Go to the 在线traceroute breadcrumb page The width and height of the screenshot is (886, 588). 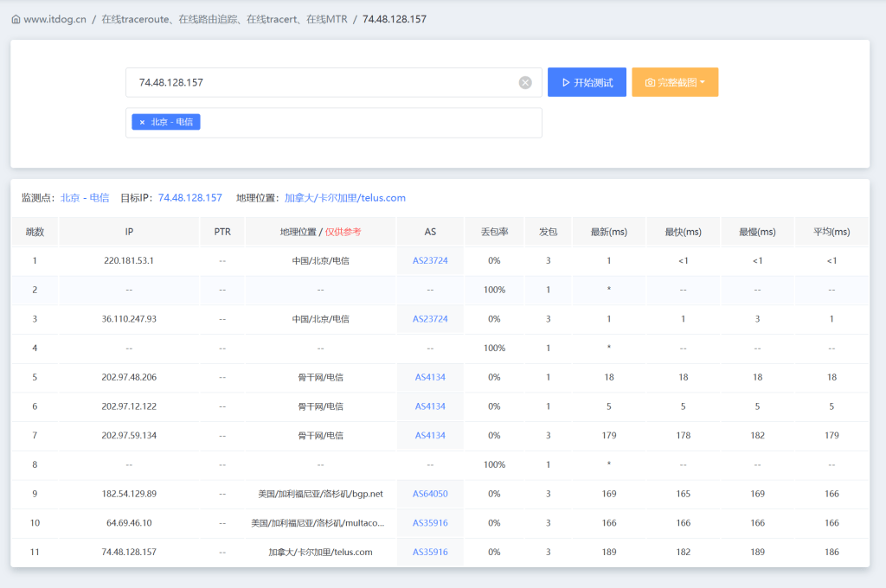(x=224, y=19)
